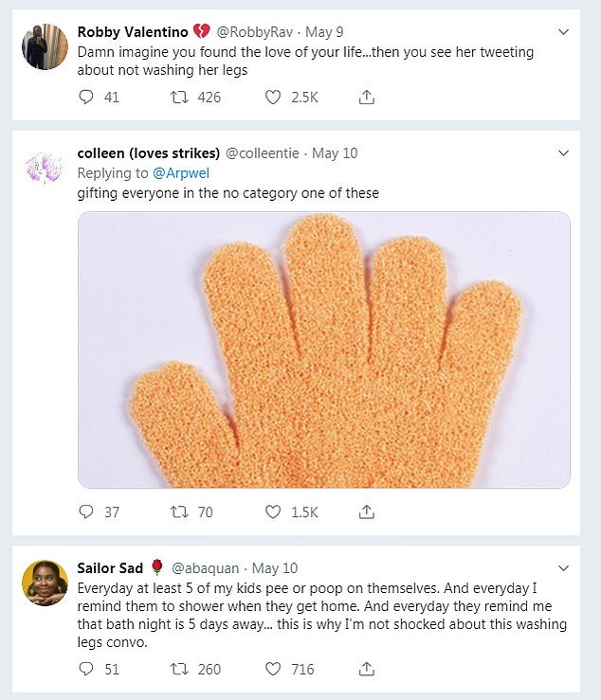View the orange exfoliating glove image
601x700 pixels.
click(x=323, y=350)
